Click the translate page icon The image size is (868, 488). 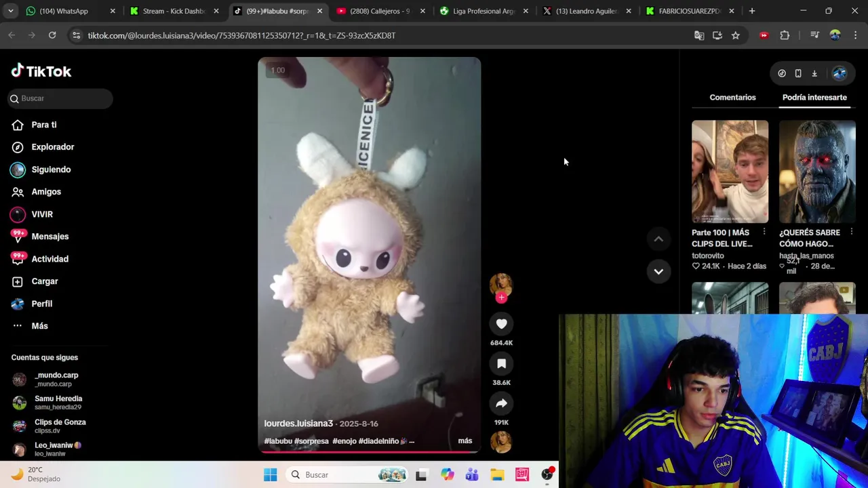699,35
